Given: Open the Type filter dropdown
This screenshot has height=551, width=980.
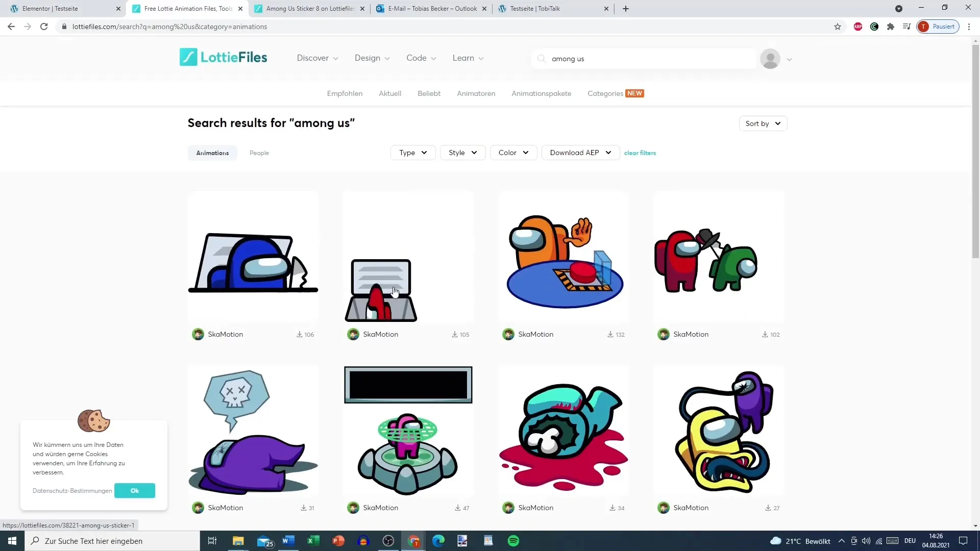Looking at the screenshot, I should click(x=413, y=153).
